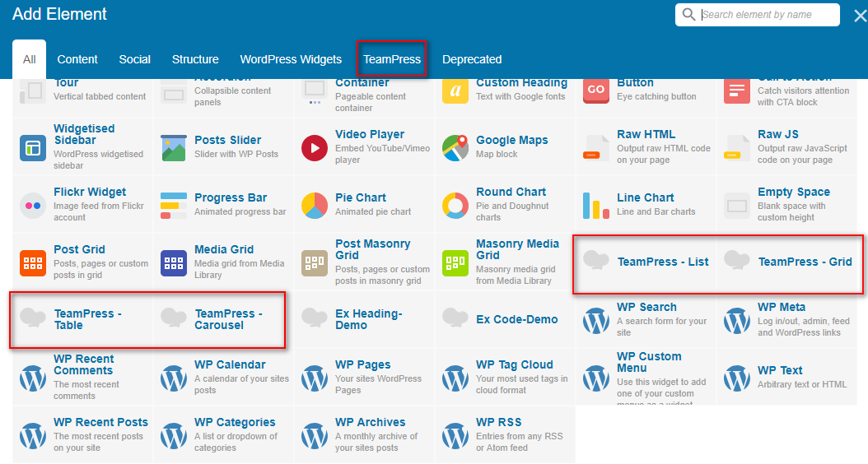Click the green Masonry Media Grid icon

coord(455,262)
